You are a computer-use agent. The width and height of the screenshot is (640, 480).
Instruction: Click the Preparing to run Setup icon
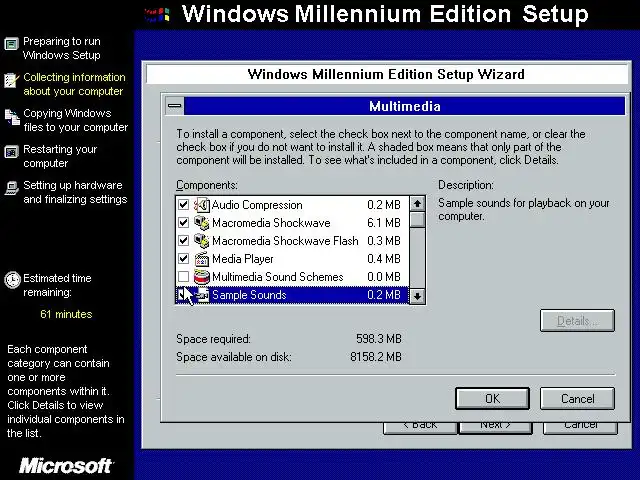(11, 44)
